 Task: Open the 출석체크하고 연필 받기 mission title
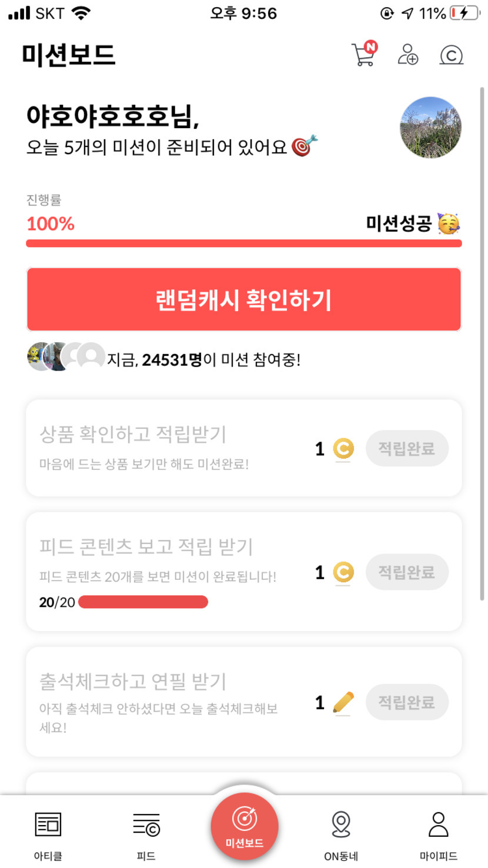point(133,682)
